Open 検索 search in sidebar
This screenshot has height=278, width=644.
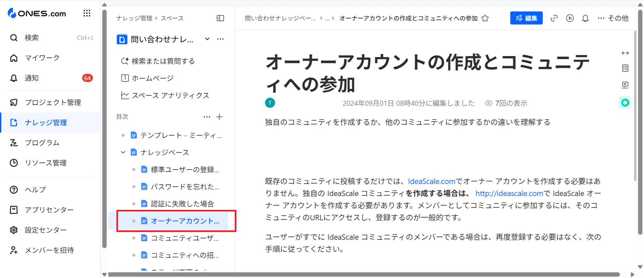[x=51, y=38]
